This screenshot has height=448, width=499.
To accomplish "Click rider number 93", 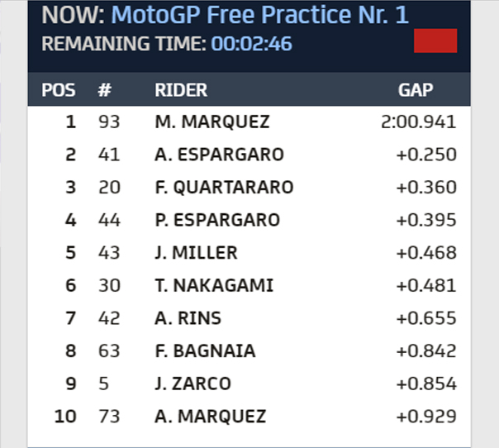I will 109,122.
